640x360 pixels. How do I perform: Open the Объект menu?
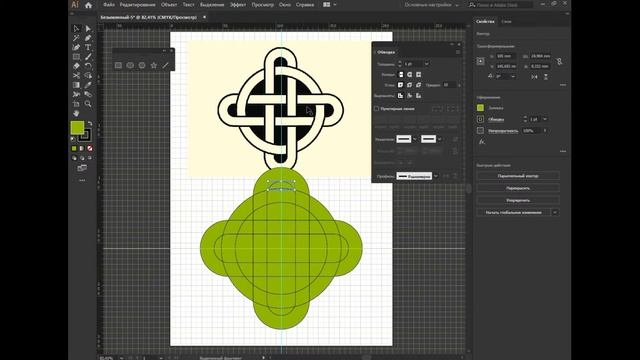coord(169,5)
